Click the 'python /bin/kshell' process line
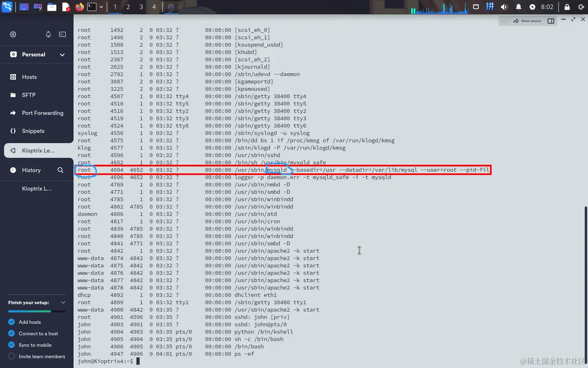This screenshot has height=368, width=588. click(x=185, y=332)
